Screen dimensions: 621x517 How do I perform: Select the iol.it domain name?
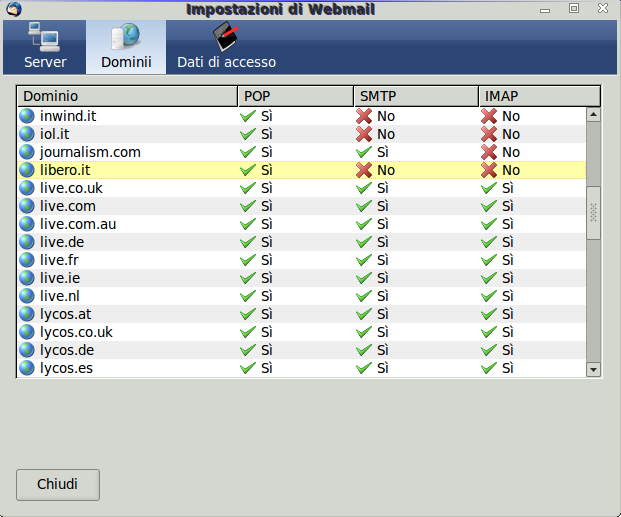[55, 134]
